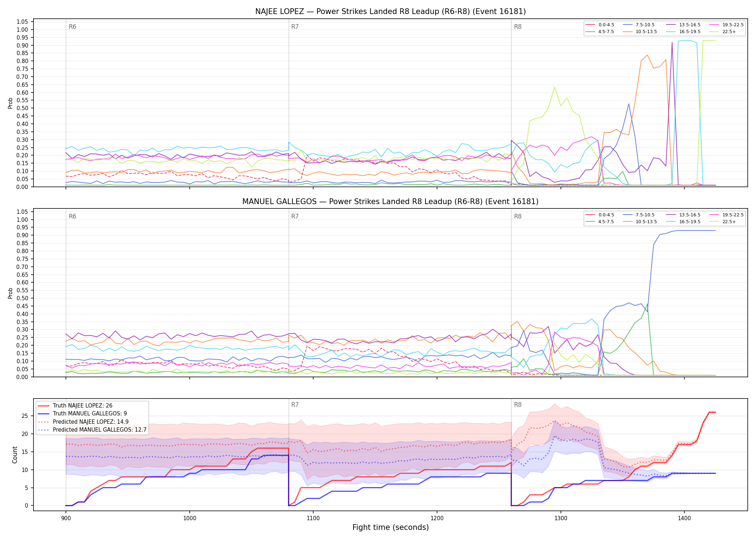
Task: Click the 1400 tick label on the time axis
Action: pyautogui.click(x=684, y=518)
